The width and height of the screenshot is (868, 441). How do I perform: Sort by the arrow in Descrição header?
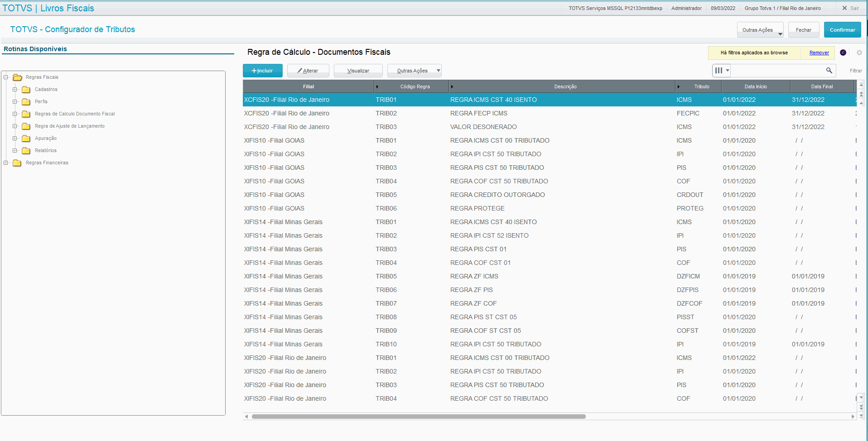pyautogui.click(x=452, y=86)
